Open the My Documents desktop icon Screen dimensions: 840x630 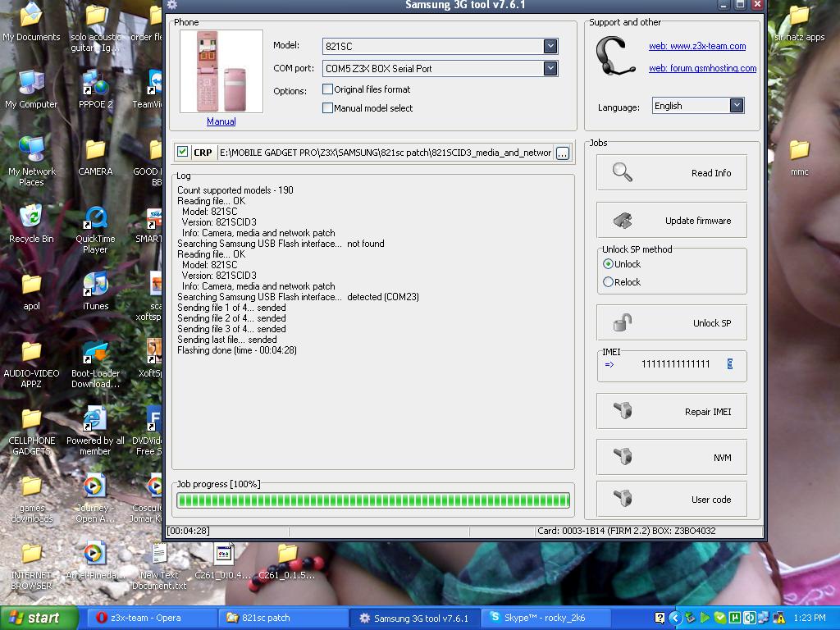pos(31,21)
